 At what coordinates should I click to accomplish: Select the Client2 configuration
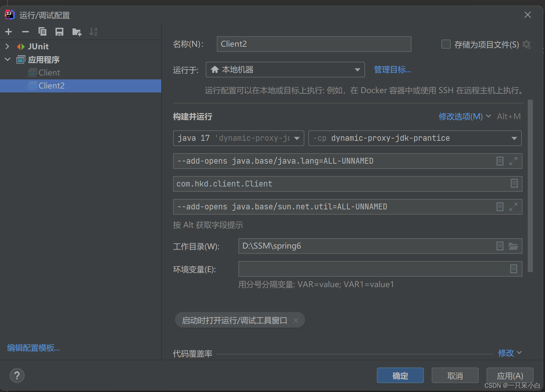click(81, 86)
